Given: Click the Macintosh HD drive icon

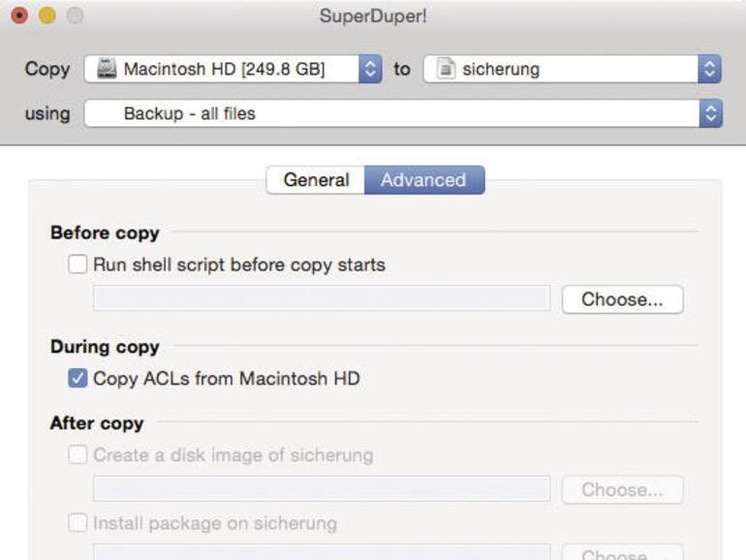Looking at the screenshot, I should coord(106,70).
